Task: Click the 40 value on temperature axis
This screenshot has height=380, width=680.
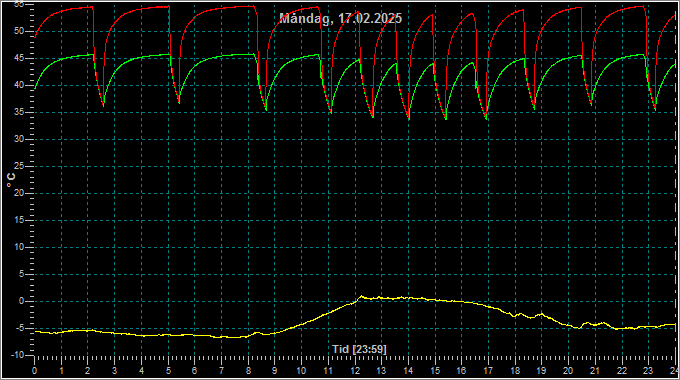Action: (19, 85)
